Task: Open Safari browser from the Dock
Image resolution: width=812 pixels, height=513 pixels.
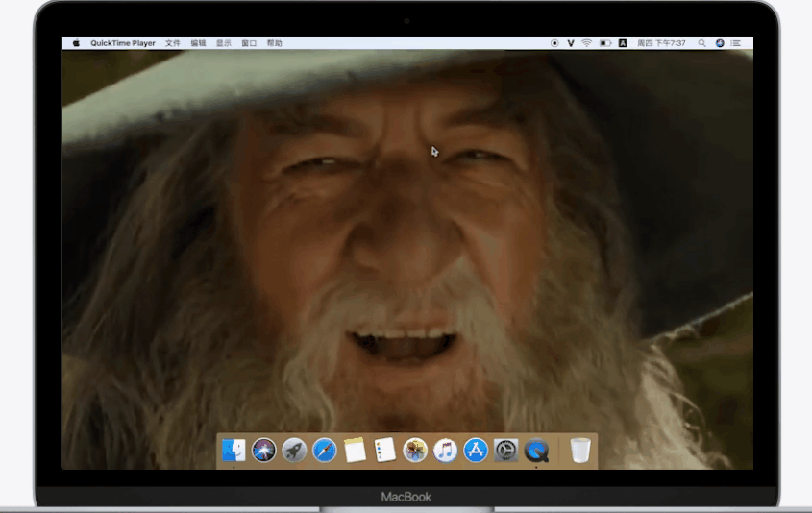Action: (325, 450)
